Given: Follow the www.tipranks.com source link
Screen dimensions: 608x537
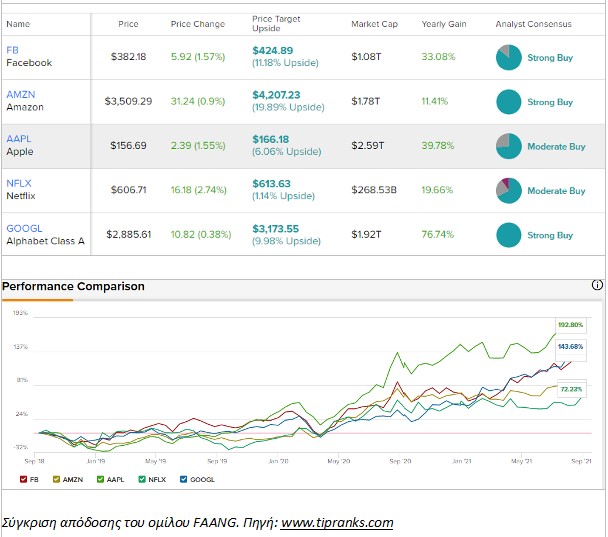Looking at the screenshot, I should (x=337, y=523).
